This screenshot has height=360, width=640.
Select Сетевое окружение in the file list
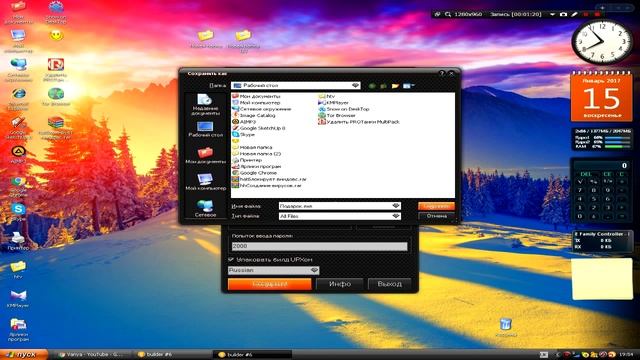coord(262,109)
